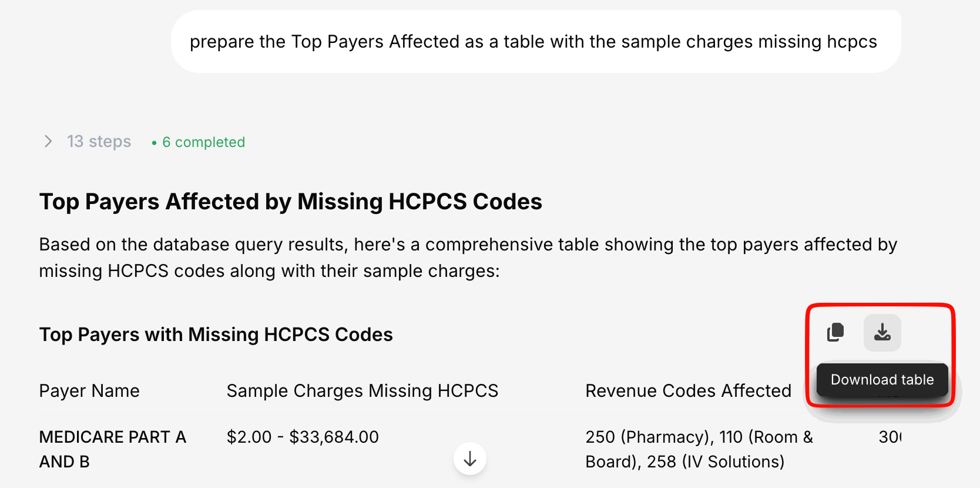Image resolution: width=980 pixels, height=488 pixels.
Task: Click the 250 (Pharmacy) revenue codes cell
Action: coord(699,449)
